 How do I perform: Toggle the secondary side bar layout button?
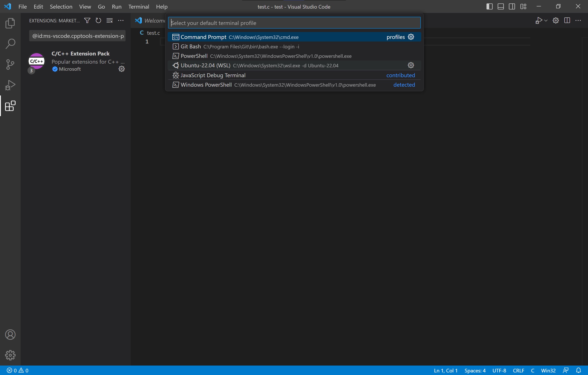point(512,7)
